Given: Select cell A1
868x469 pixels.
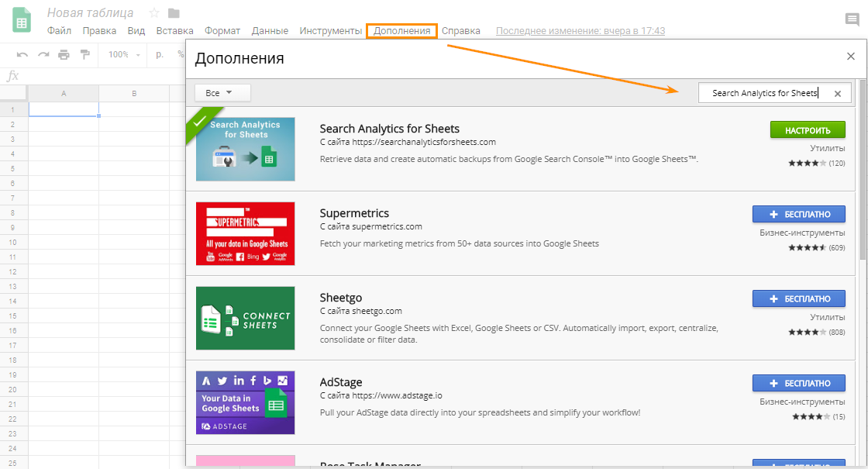Looking at the screenshot, I should click(64, 109).
